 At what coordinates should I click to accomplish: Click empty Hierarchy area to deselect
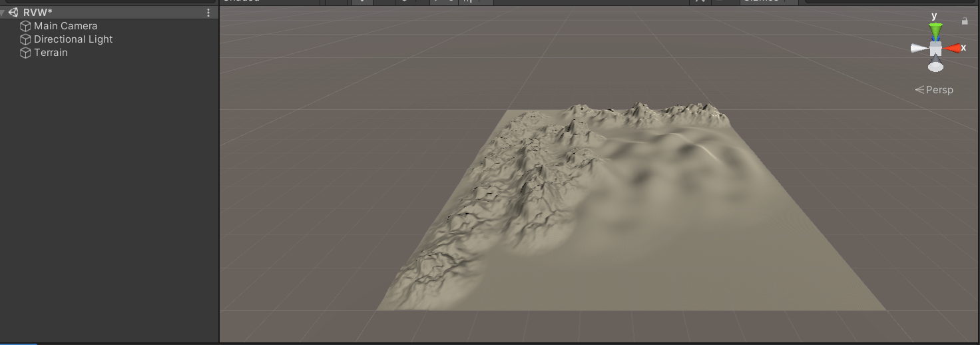tap(107, 200)
